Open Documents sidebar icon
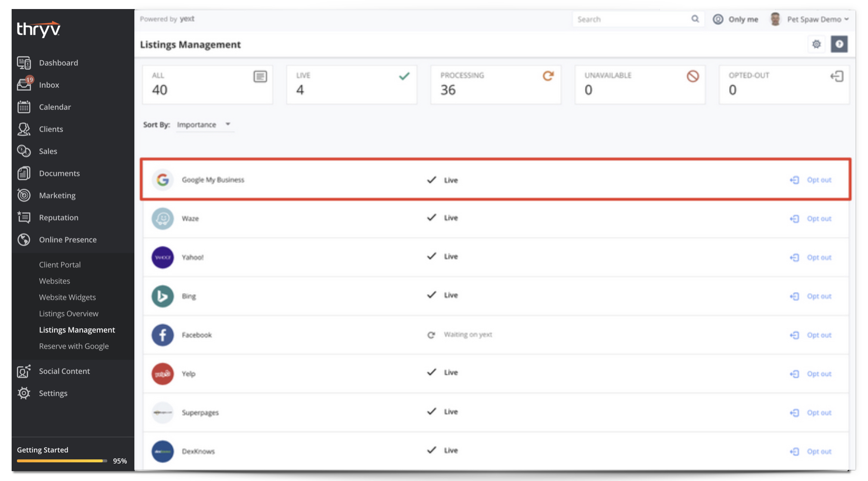Viewport: 868px width, 481px height. click(24, 173)
